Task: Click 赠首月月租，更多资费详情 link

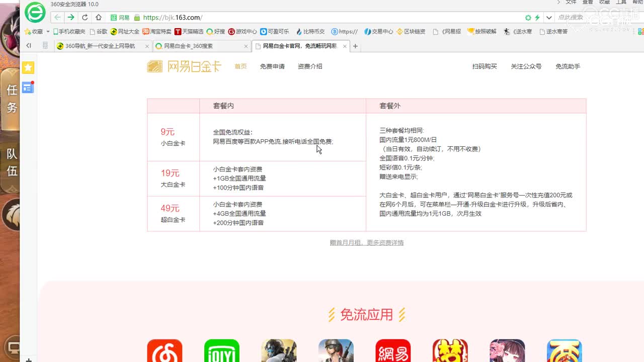Action: [x=367, y=242]
